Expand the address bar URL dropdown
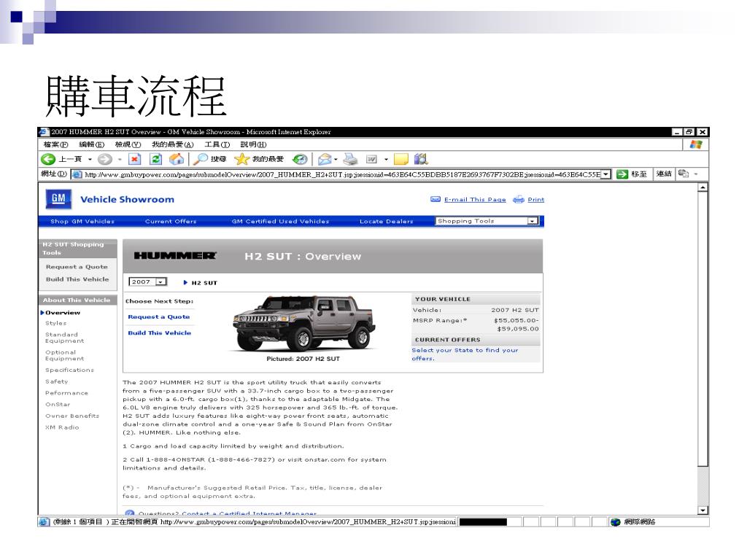 (605, 174)
